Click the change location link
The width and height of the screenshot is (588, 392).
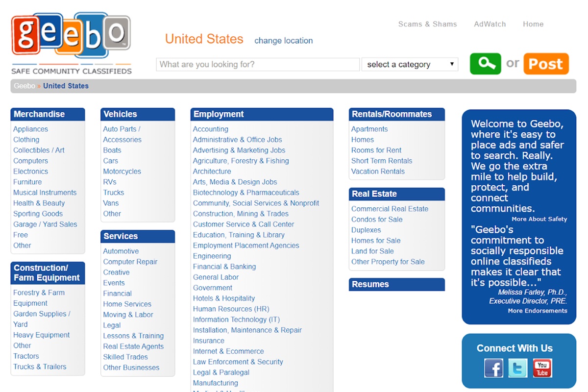(283, 41)
